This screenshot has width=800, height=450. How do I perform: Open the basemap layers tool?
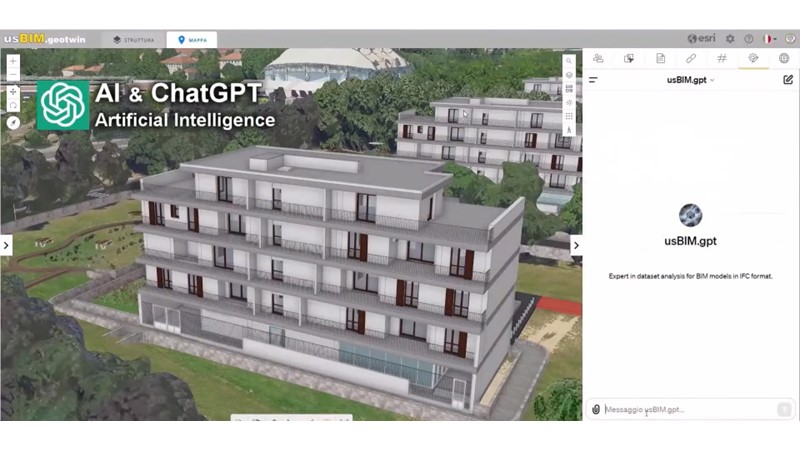tap(569, 75)
